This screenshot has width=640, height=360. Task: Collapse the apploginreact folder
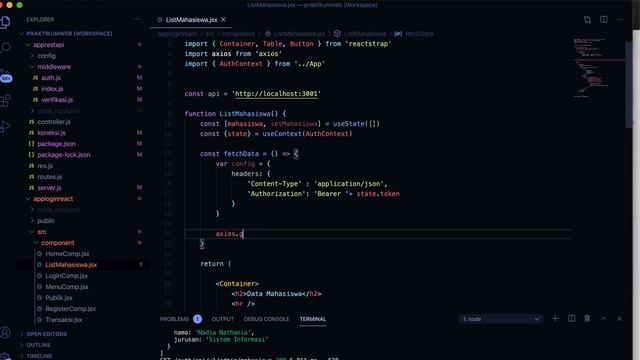click(x=53, y=199)
